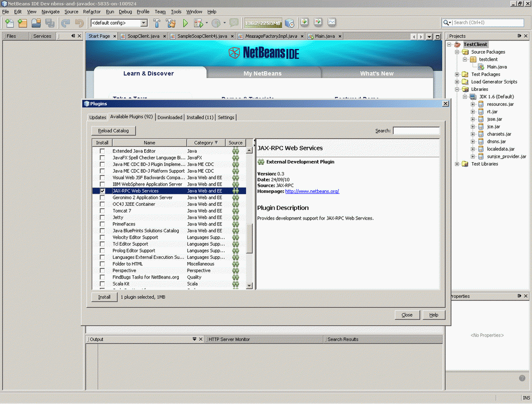Tick the Extended Java Editor install checkbox
This screenshot has width=532, height=404.
click(102, 151)
